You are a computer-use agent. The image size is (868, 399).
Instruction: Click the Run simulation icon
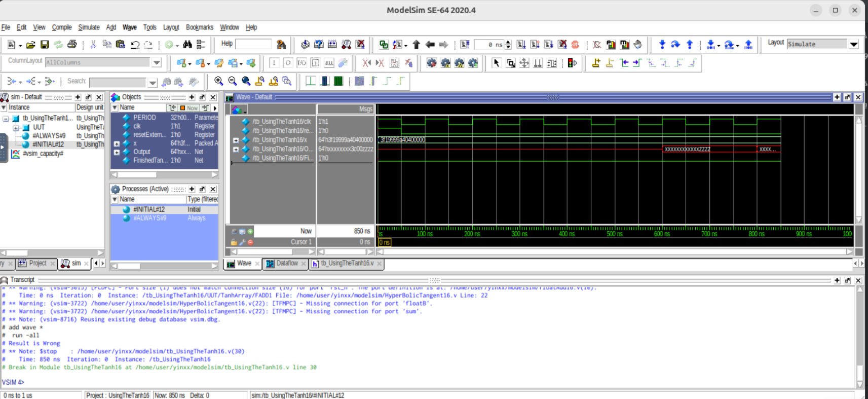tap(521, 45)
